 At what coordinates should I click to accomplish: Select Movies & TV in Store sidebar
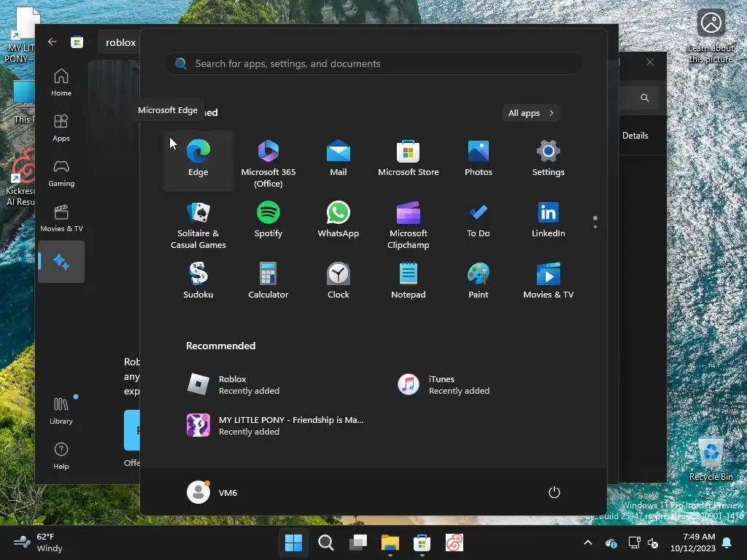61,219
